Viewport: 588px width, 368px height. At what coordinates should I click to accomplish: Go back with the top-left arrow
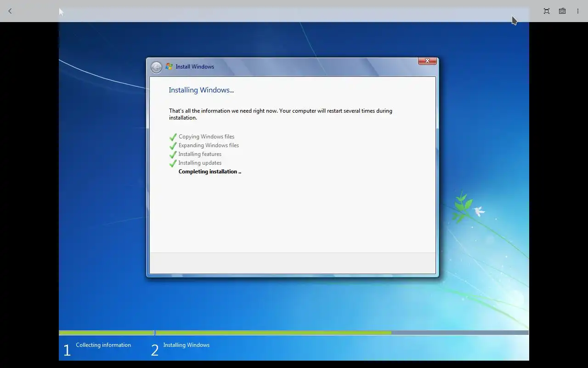pyautogui.click(x=10, y=11)
